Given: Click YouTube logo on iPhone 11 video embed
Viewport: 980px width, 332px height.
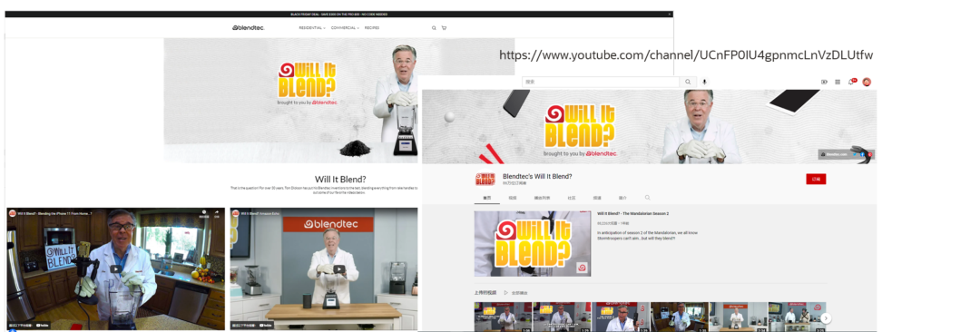Looking at the screenshot, I should click(x=44, y=325).
